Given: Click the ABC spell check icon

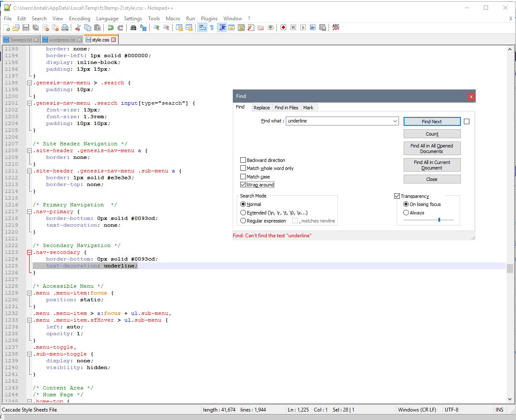Looking at the screenshot, I should tap(336, 27).
